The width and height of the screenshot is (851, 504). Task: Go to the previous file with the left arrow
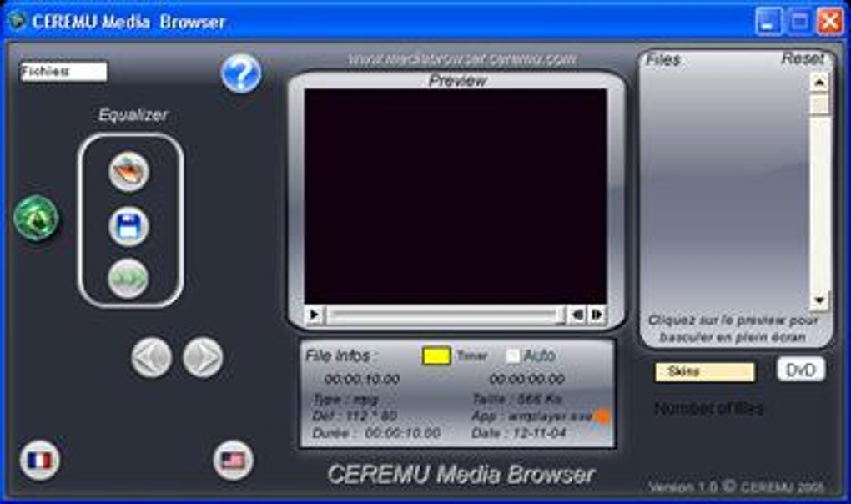tap(151, 357)
